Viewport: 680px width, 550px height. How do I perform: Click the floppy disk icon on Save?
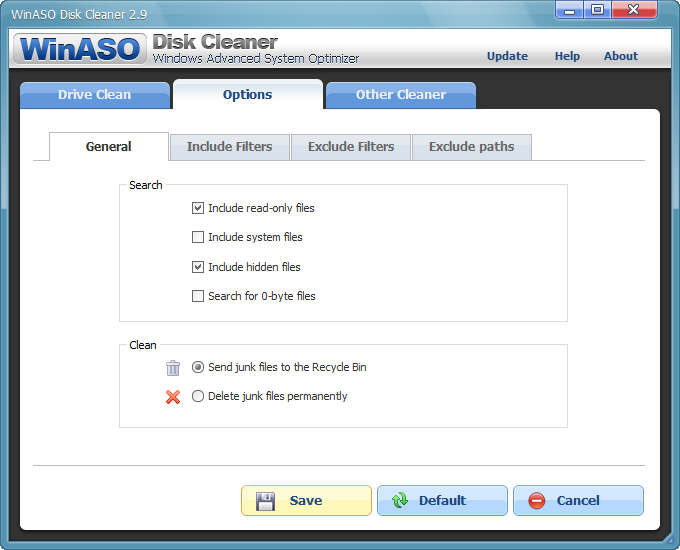(x=265, y=501)
